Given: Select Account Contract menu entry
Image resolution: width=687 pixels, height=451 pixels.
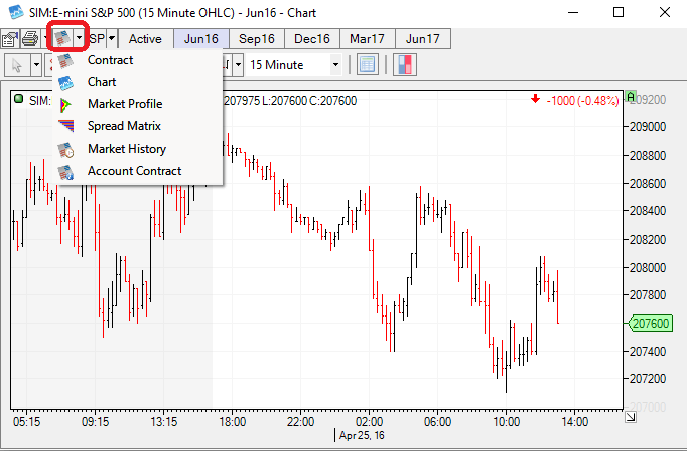Looking at the screenshot, I should coord(134,171).
